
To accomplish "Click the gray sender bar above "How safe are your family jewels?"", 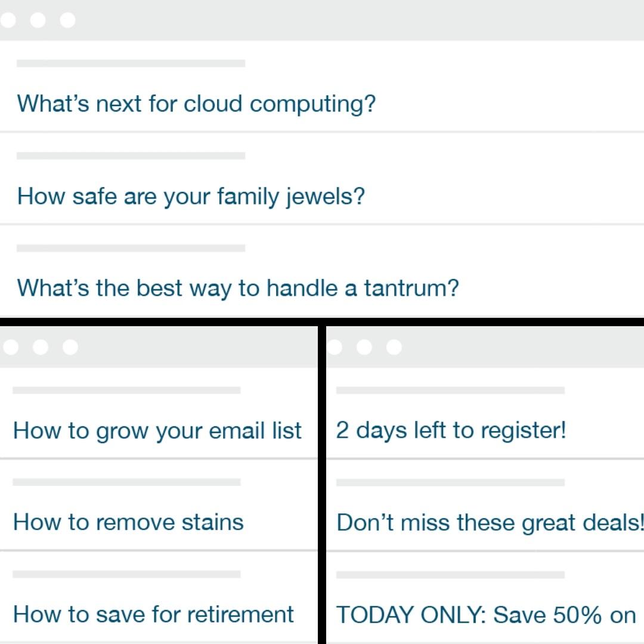I will coord(131,156).
